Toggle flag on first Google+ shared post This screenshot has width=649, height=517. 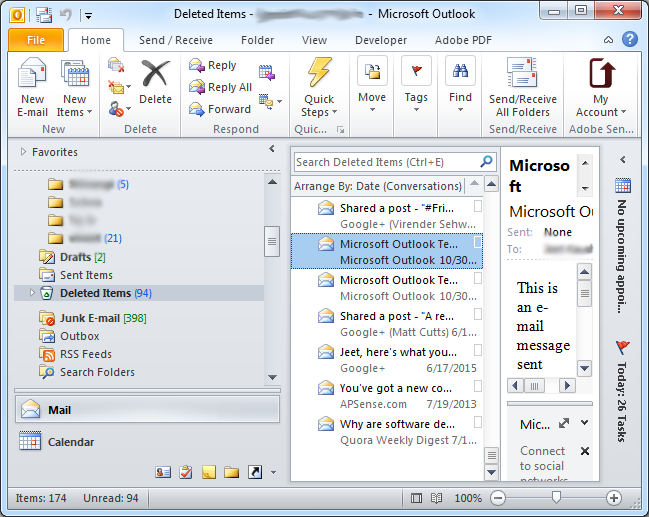[478, 206]
